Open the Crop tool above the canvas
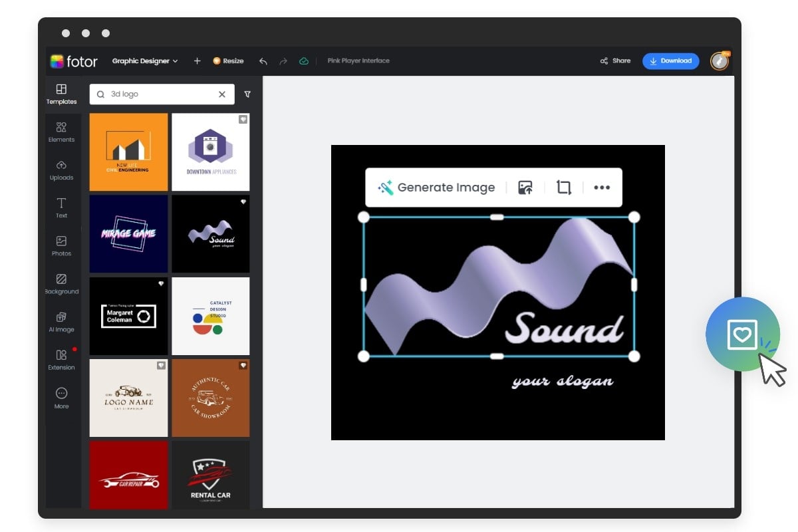This screenshot has width=798, height=532. [x=564, y=187]
